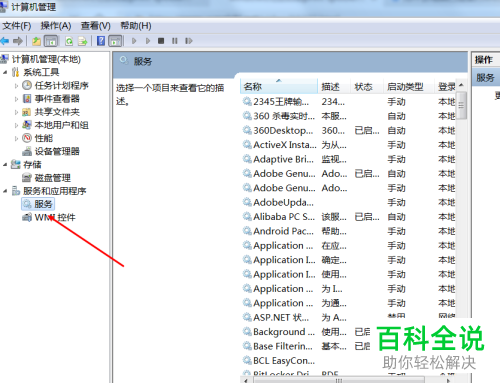Expand the 本地用户和组 node arrow
Viewport: 500px width, 383px height.
pos(16,125)
